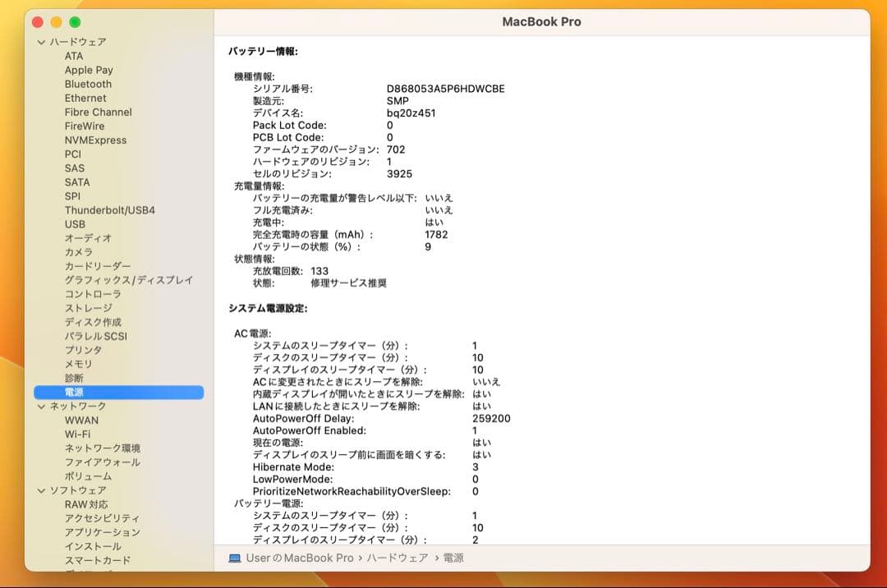The image size is (887, 588).
Task: Open ストレージ in the sidebar
Action: pyautogui.click(x=88, y=308)
